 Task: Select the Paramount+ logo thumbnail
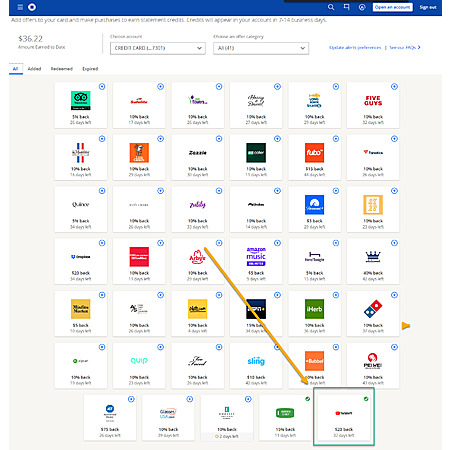pyautogui.click(x=314, y=205)
